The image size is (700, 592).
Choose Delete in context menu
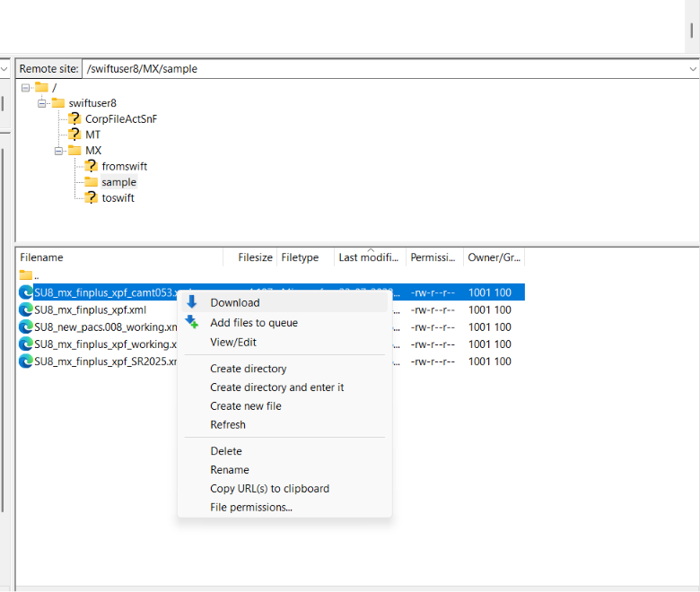tap(284, 451)
